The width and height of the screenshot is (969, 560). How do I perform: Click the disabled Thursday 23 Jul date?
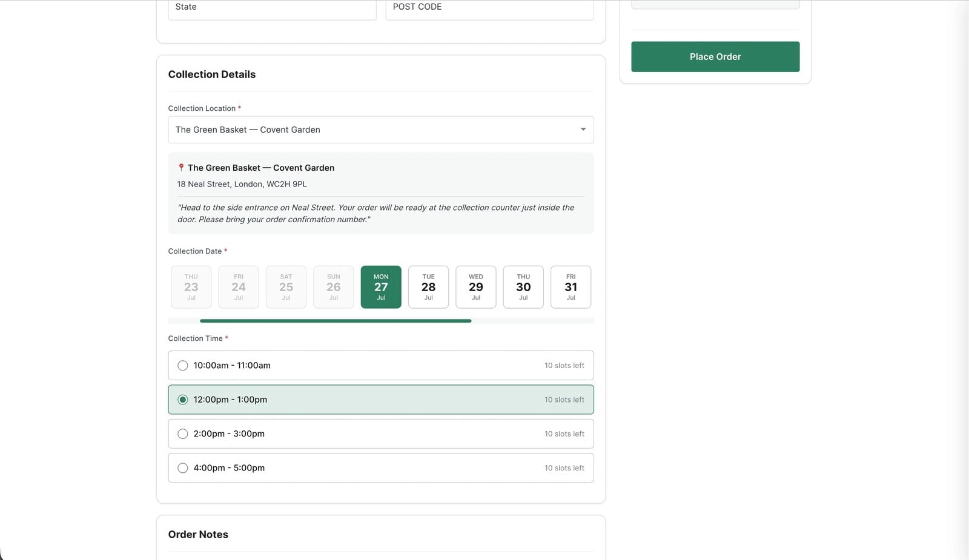tap(191, 287)
